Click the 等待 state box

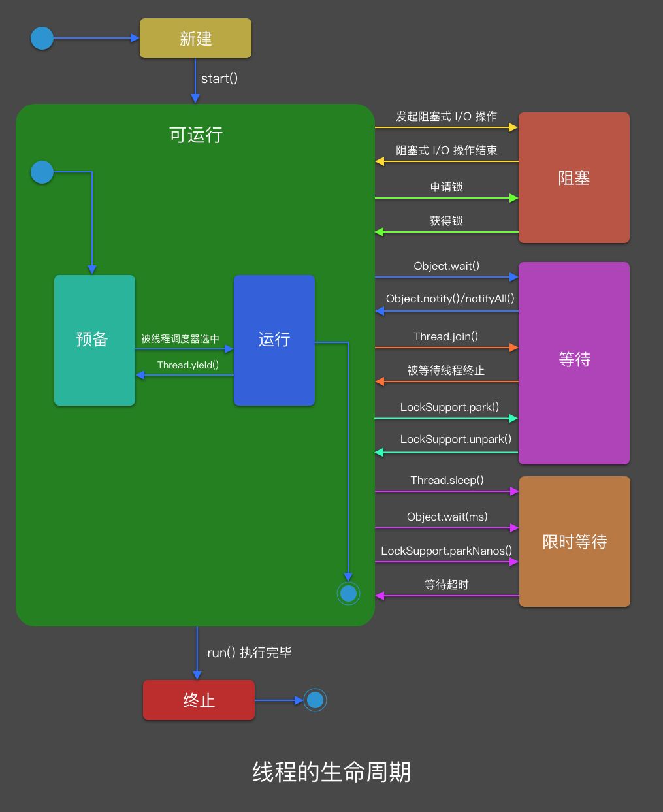click(573, 360)
